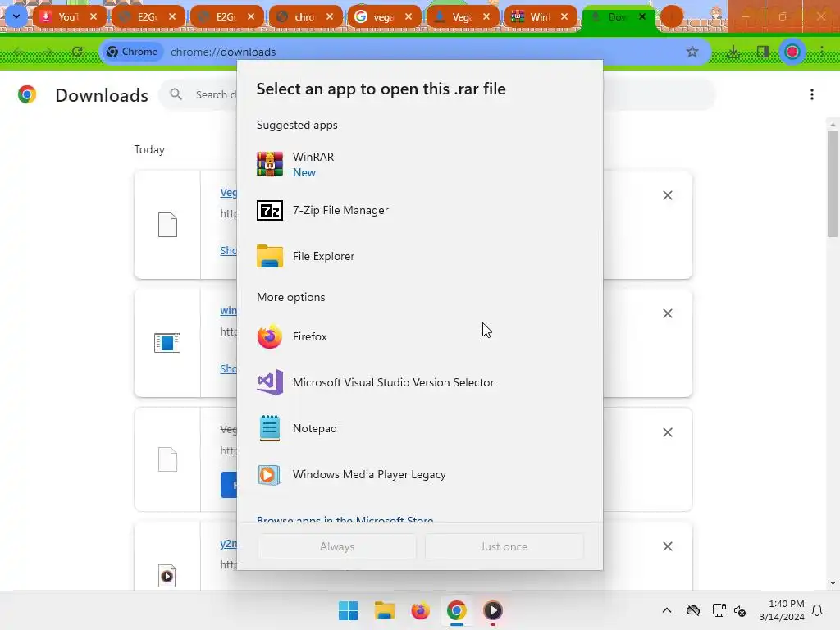
Task: Remove first download entry from list
Action: [668, 195]
